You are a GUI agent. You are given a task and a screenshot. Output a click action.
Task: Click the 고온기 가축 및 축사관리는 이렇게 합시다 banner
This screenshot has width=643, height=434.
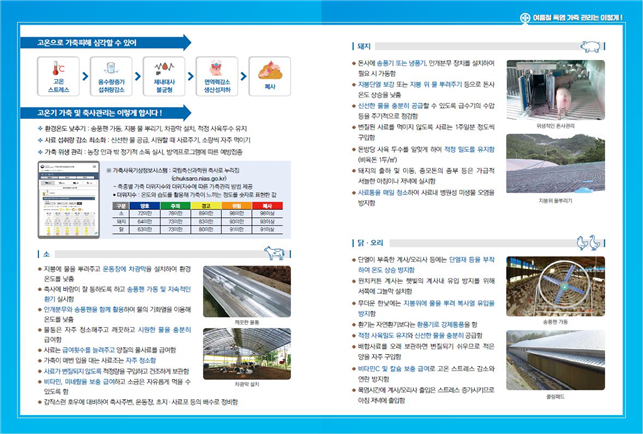click(x=106, y=113)
